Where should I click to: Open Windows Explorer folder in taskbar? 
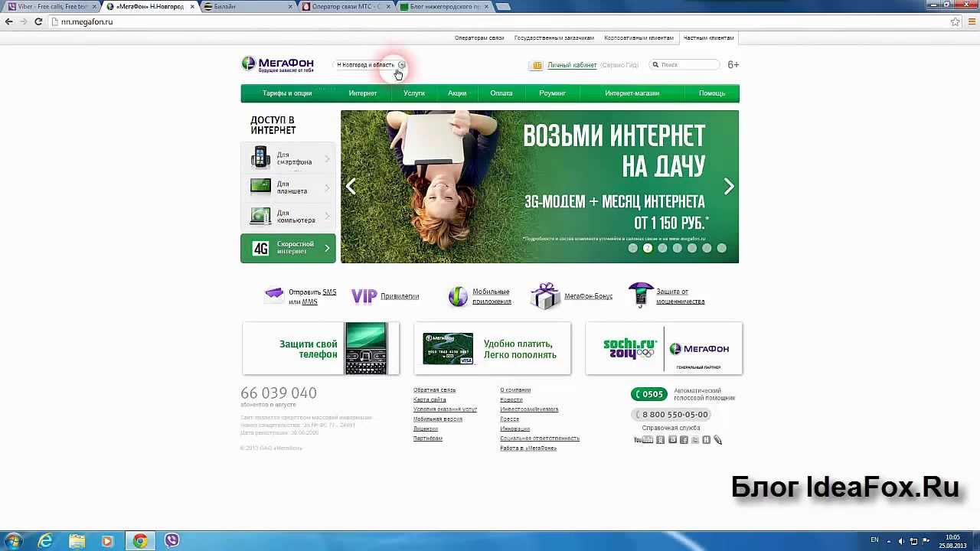(77, 541)
